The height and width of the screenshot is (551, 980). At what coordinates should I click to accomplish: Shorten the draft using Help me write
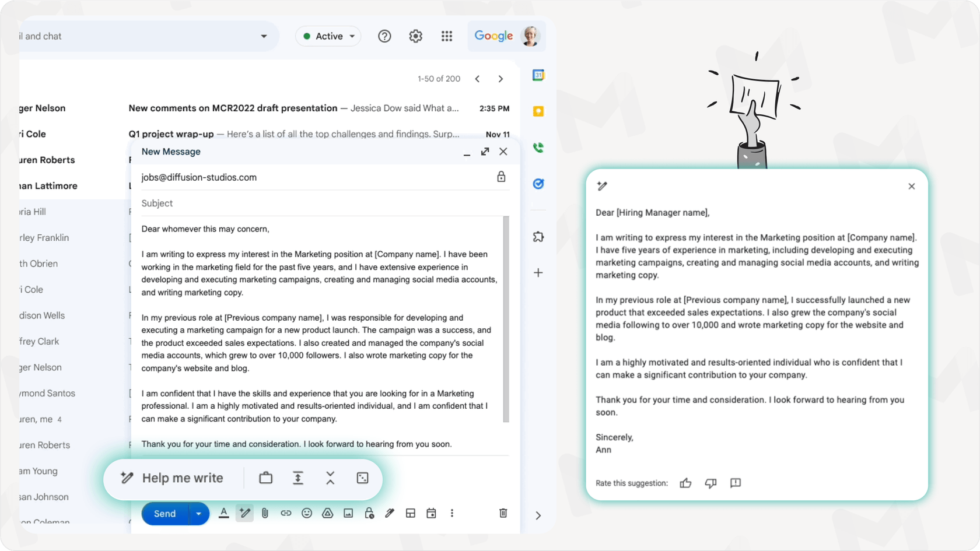[330, 478]
